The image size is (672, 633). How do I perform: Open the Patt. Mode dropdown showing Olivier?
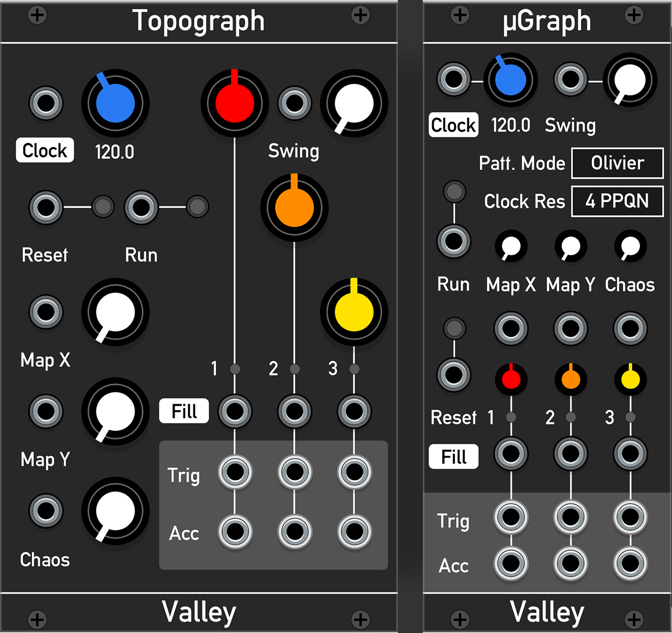tap(617, 163)
